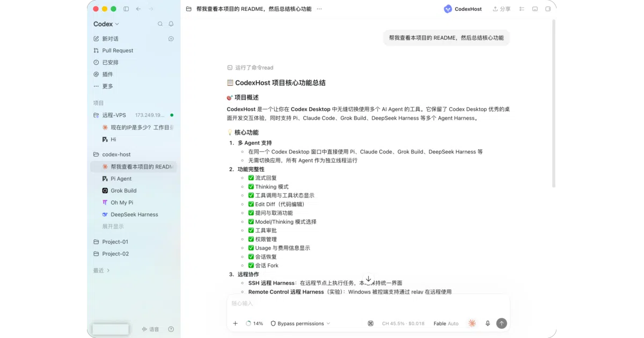The image size is (644, 338).
Task: Click the 分享 share button
Action: point(502,9)
